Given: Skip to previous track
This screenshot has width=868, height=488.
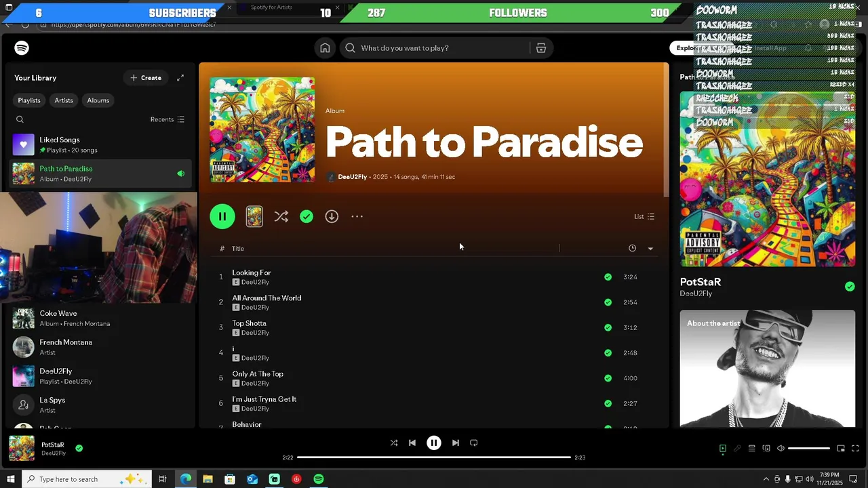Looking at the screenshot, I should [412, 443].
